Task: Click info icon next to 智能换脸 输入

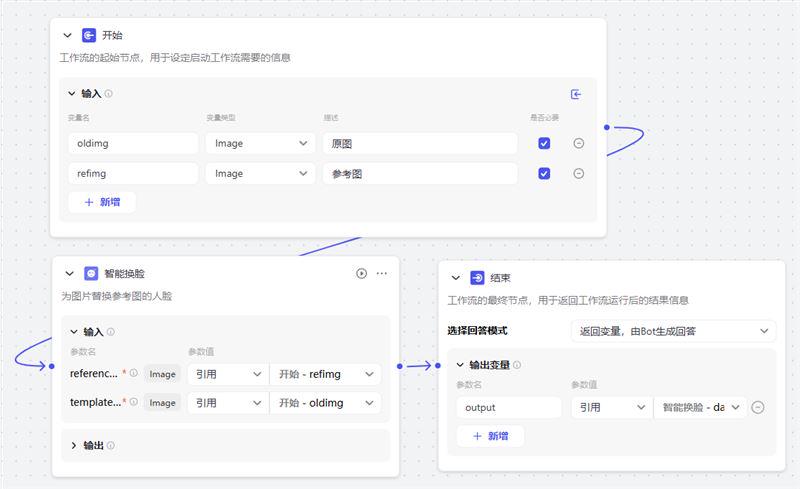Action: [x=111, y=332]
